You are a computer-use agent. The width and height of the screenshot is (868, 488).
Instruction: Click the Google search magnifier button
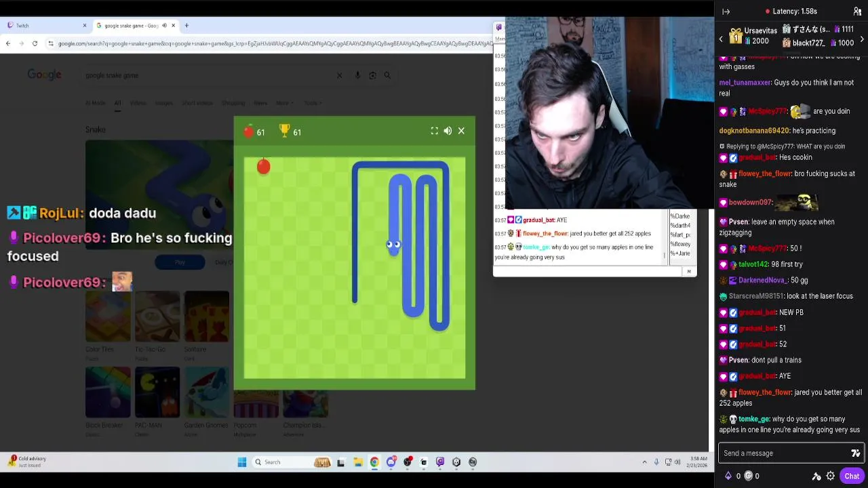point(387,75)
